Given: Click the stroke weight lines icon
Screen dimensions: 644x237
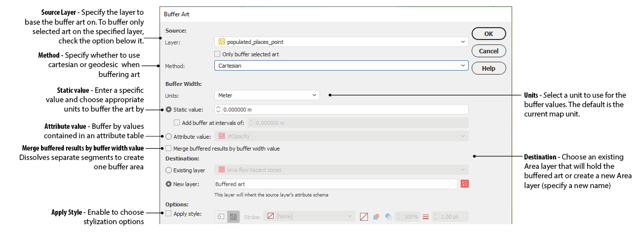Looking at the screenshot, I should coord(425,217).
